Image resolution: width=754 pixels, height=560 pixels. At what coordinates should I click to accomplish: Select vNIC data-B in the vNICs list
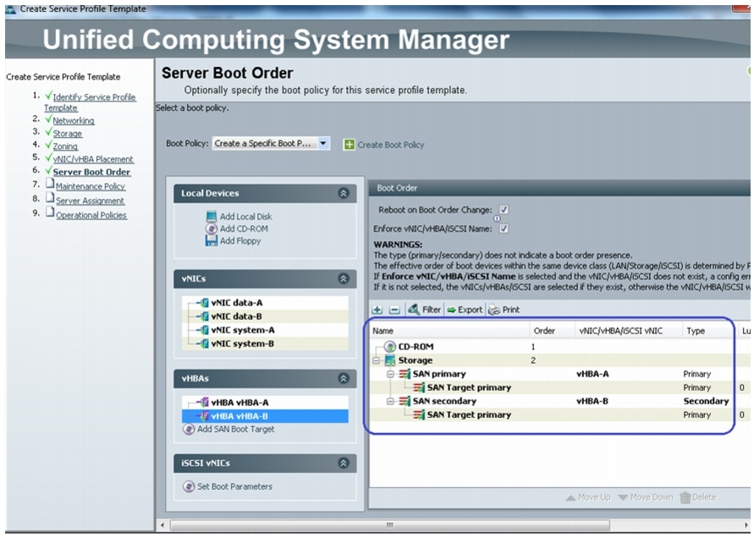click(x=266, y=316)
